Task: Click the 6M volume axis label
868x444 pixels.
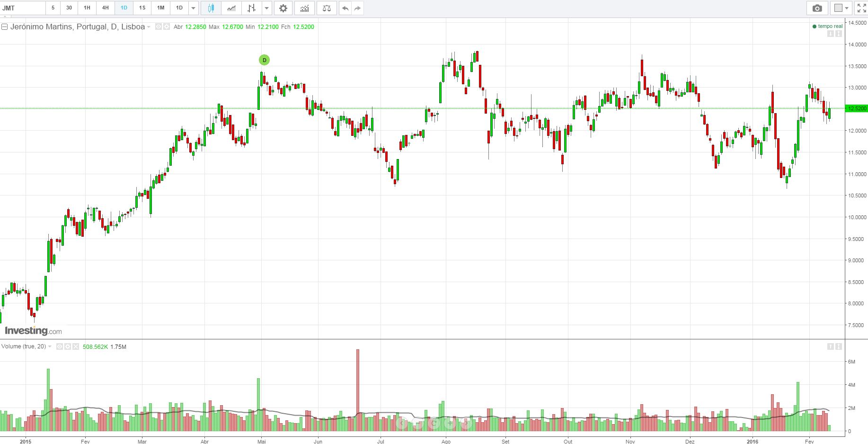Action: (x=851, y=362)
